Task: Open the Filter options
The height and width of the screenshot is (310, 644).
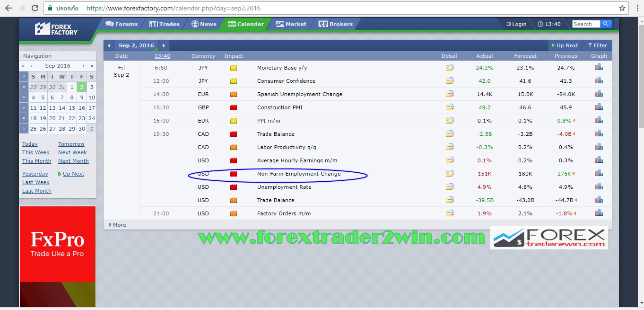Action: tap(597, 45)
